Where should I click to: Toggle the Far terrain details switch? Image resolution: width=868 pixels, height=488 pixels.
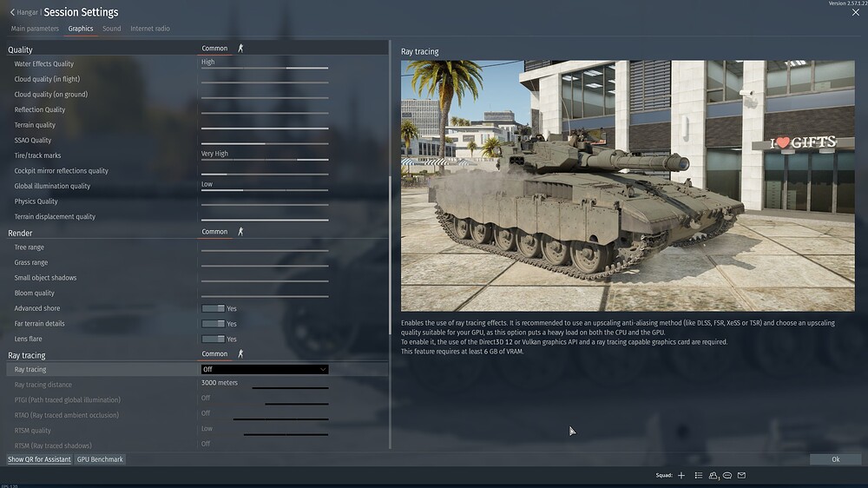click(214, 324)
